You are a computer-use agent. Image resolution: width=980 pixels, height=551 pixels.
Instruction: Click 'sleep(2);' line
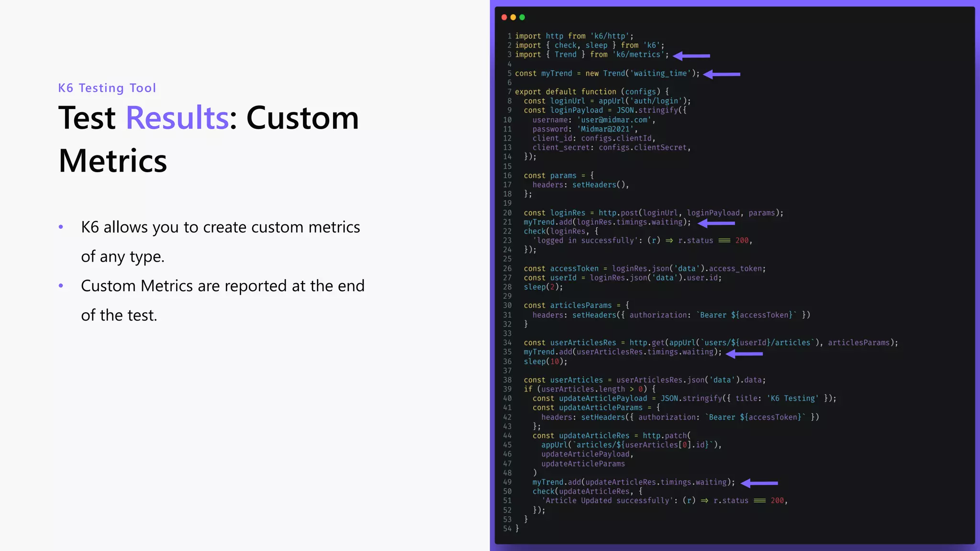[543, 287]
